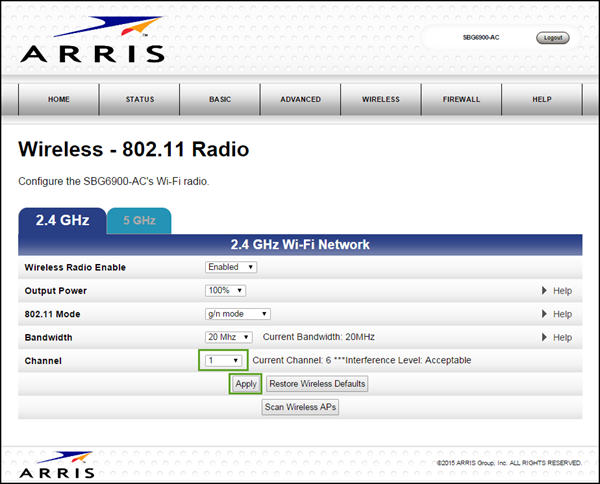Screen dimensions: 600x484
Task: Switch to the 5 GHz tab
Action: 138,220
